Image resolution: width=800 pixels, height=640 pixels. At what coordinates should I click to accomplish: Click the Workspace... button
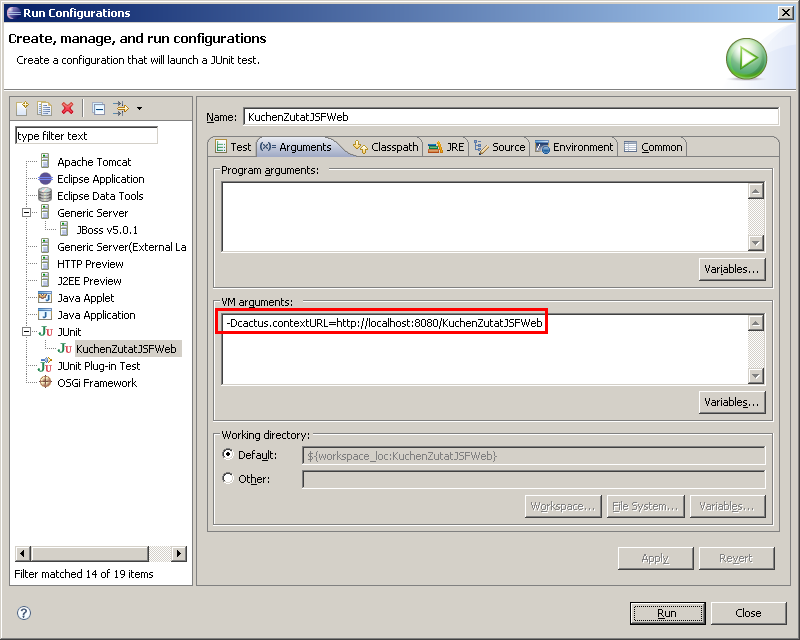click(x=563, y=506)
